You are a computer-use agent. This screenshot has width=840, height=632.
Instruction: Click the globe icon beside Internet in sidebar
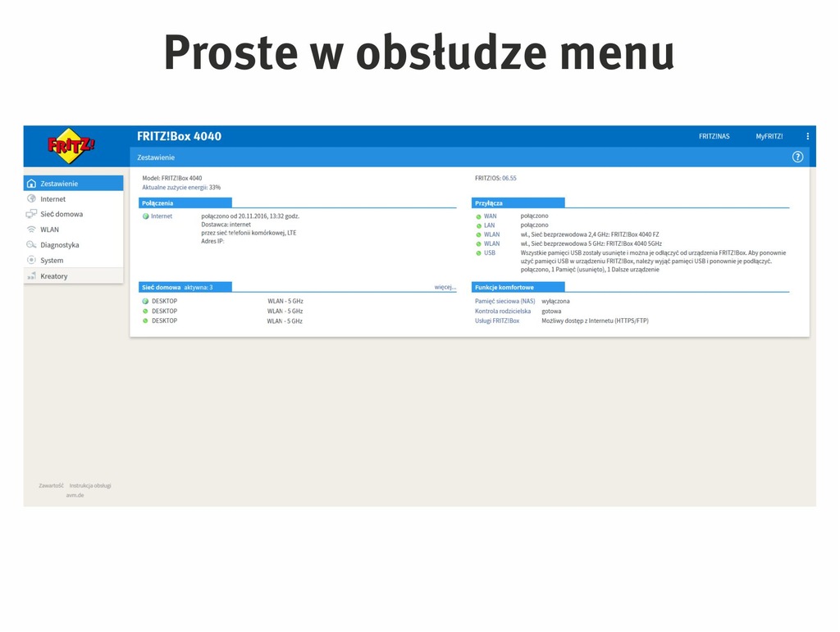click(32, 198)
